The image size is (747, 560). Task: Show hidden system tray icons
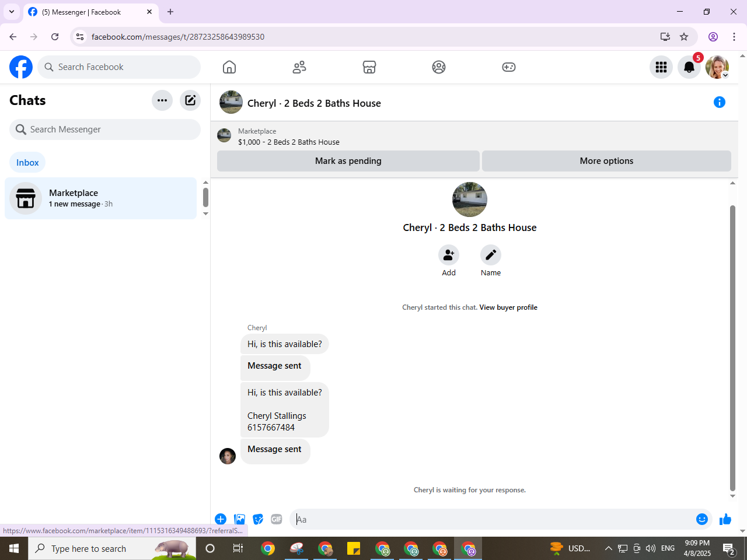(x=608, y=548)
